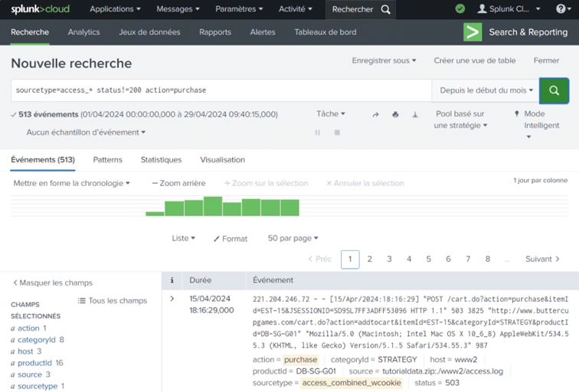The height and width of the screenshot is (392, 579).
Task: Click the Rechercher box in top bar
Action: [x=361, y=10]
